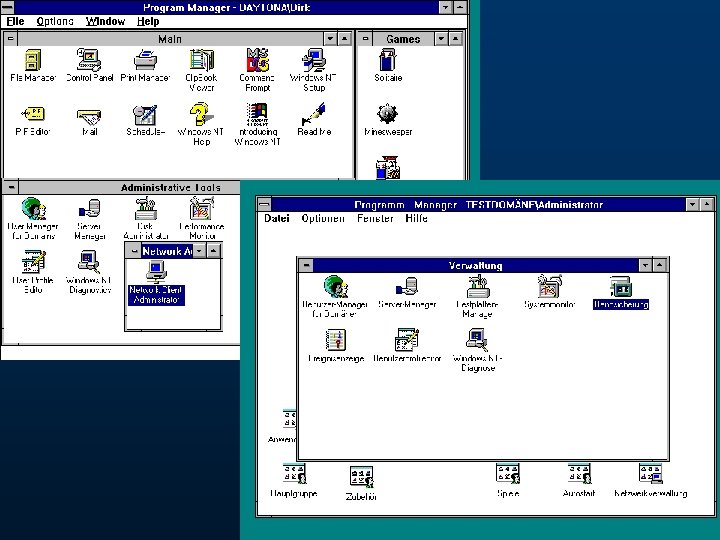Click the Verwaltung window title bar

[476, 265]
